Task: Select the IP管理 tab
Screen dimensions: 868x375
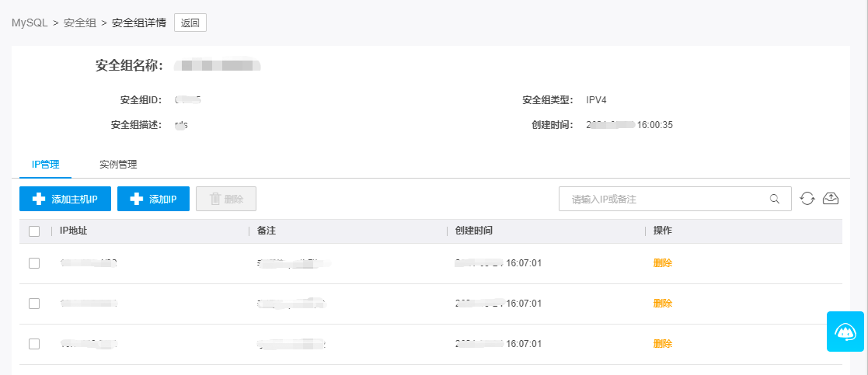Action: 46,165
